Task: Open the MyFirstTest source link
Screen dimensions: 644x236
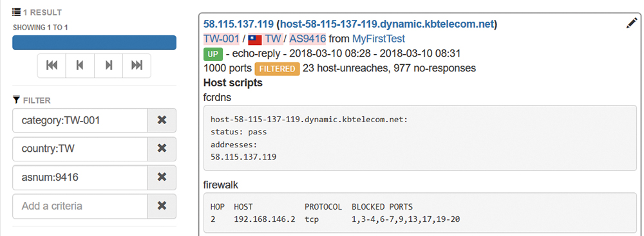Action: 379,39
